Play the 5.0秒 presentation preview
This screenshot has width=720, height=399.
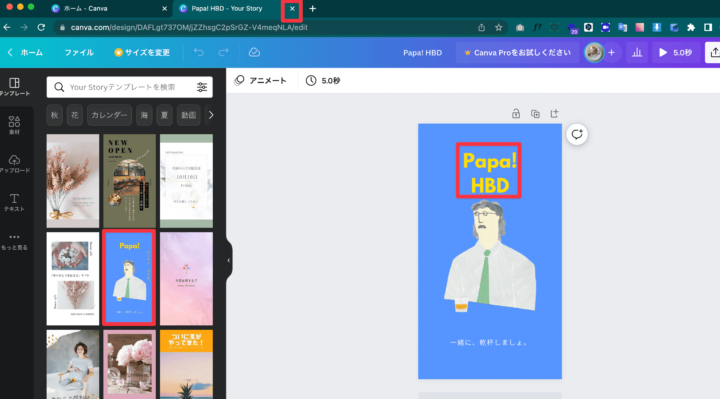675,53
